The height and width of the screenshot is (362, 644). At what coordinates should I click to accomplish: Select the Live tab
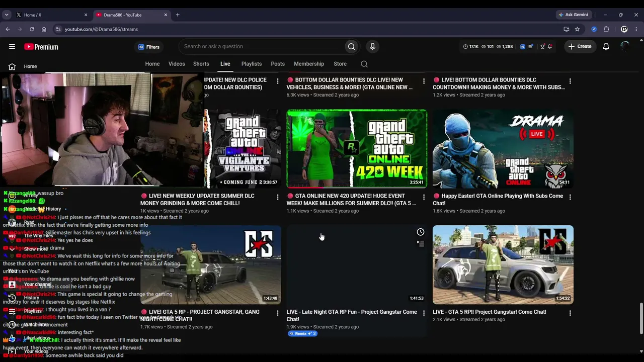(225, 64)
